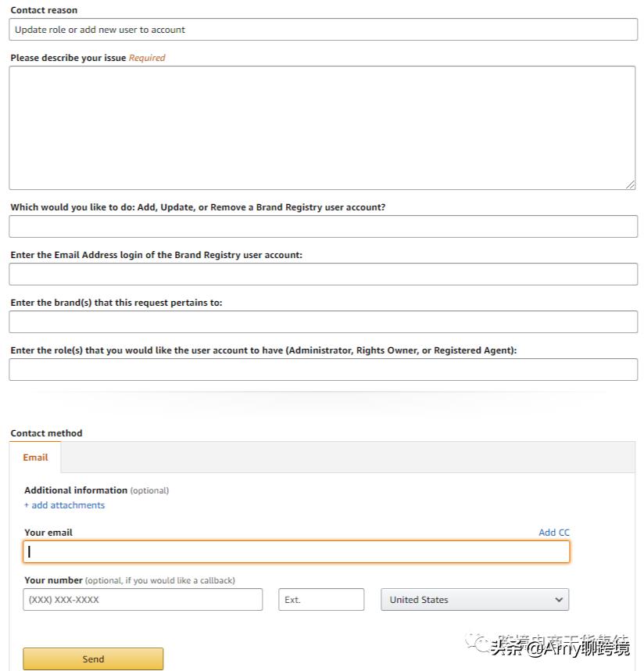Click the phone number (XXX) XXX-XXXX field
The image size is (644, 671).
tap(143, 599)
